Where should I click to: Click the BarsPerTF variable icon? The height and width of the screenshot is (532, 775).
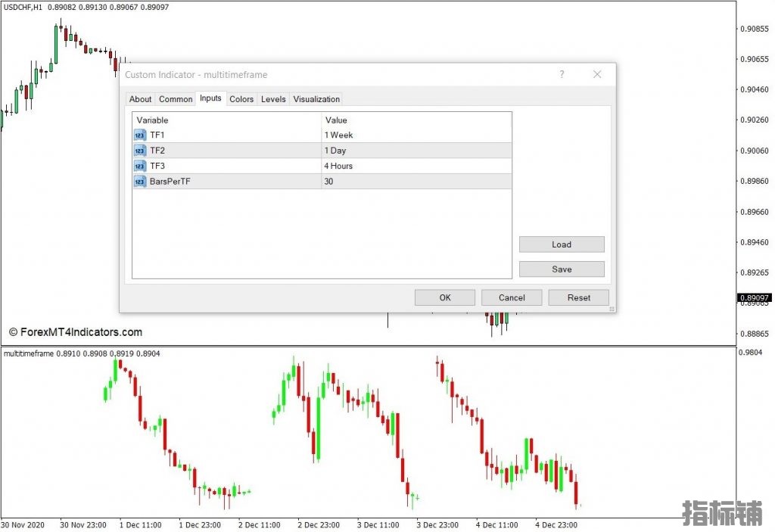[140, 182]
